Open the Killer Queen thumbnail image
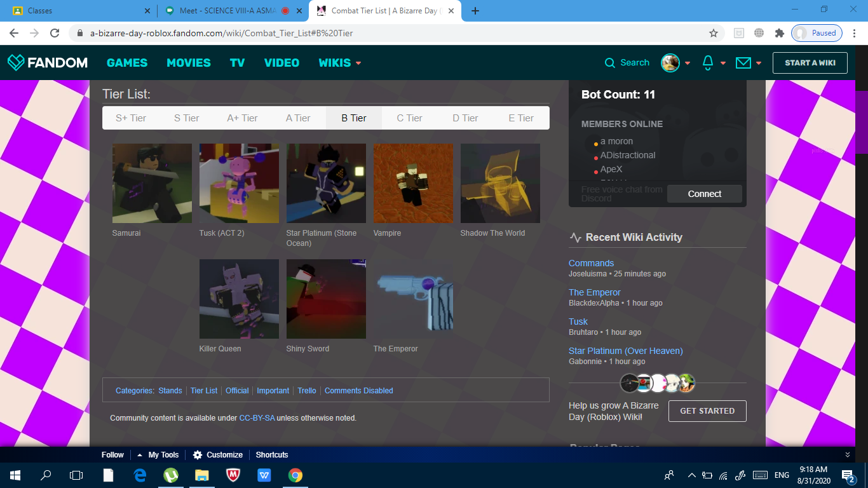This screenshot has width=868, height=488. click(x=239, y=299)
